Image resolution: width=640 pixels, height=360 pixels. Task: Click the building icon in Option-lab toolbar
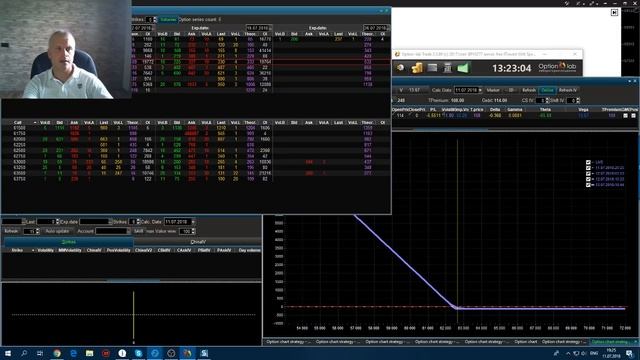[448, 68]
